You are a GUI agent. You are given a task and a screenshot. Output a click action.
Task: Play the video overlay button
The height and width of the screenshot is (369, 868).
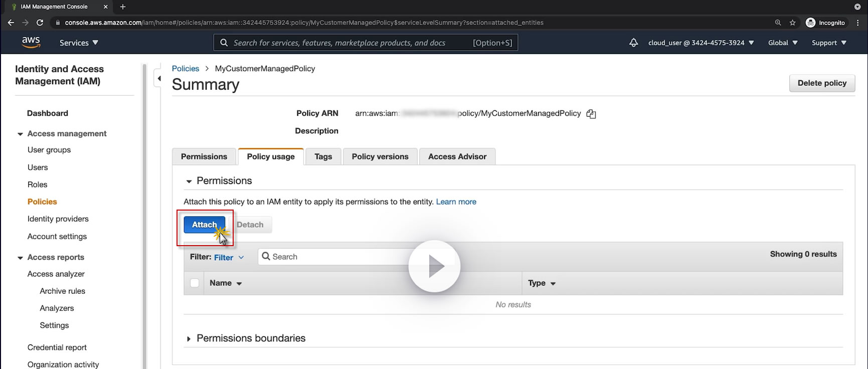click(434, 267)
